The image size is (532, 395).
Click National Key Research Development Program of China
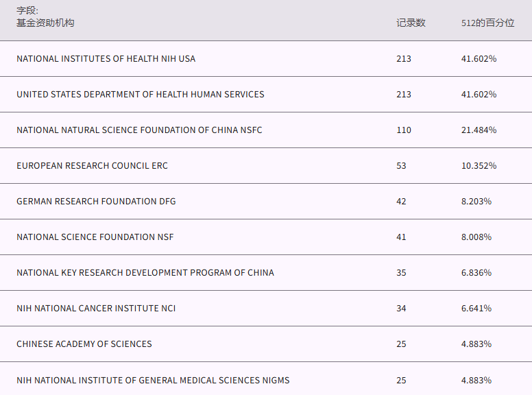tap(145, 273)
